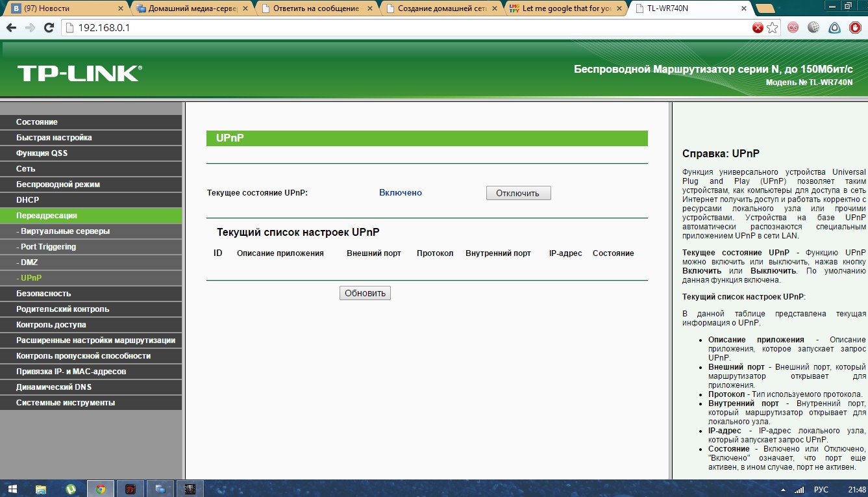Click the globe-shaped browser extension icon
Image resolution: width=868 pixels, height=497 pixels.
pyautogui.click(x=813, y=28)
